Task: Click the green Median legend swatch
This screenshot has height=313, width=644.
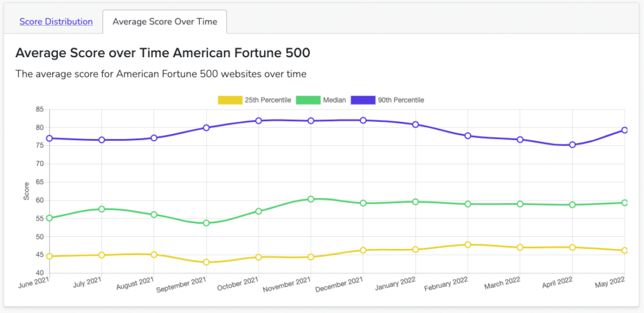Action: click(308, 100)
